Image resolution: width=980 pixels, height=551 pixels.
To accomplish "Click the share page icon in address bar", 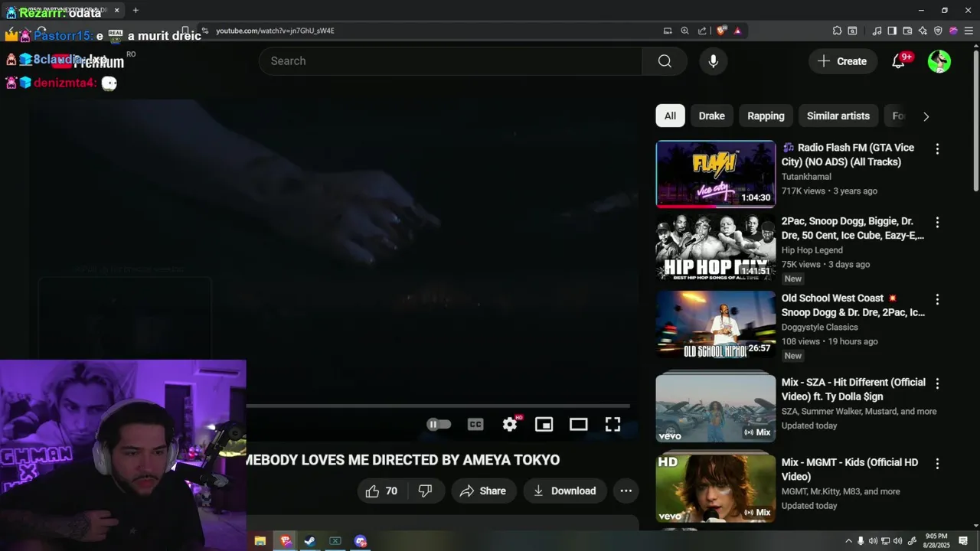I will tap(702, 31).
